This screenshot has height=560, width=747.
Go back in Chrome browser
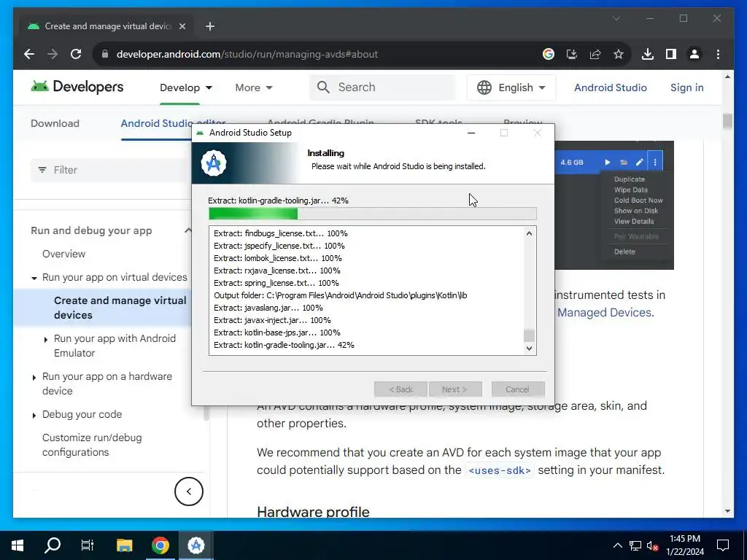coord(29,54)
